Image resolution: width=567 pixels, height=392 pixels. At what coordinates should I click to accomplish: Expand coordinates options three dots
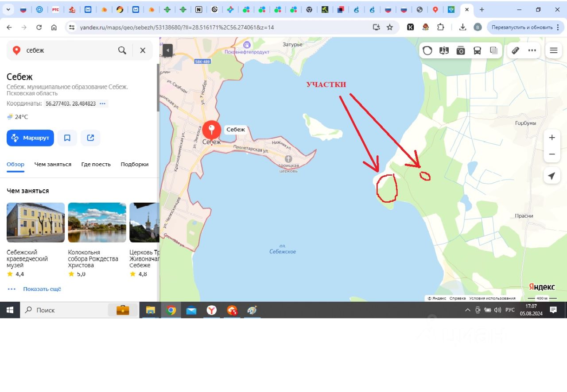[103, 104]
